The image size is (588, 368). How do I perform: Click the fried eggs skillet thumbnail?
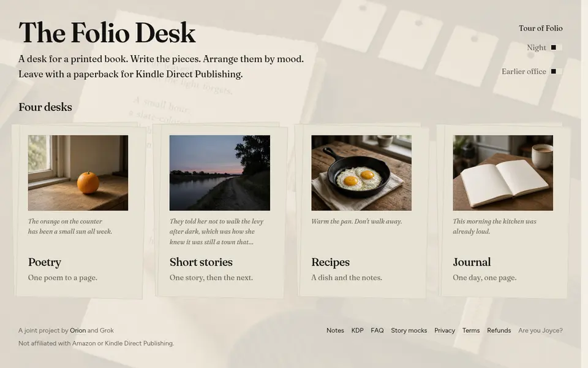[361, 173]
